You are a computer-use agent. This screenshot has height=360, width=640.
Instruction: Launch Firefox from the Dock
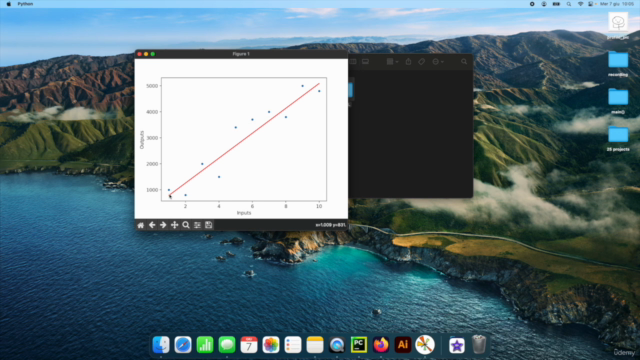pos(381,345)
